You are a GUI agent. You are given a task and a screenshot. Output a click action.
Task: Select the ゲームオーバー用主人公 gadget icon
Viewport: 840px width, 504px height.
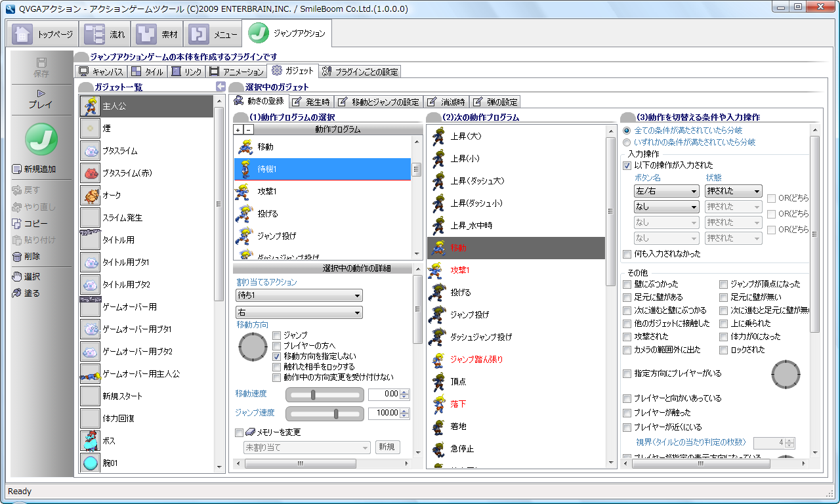(90, 374)
